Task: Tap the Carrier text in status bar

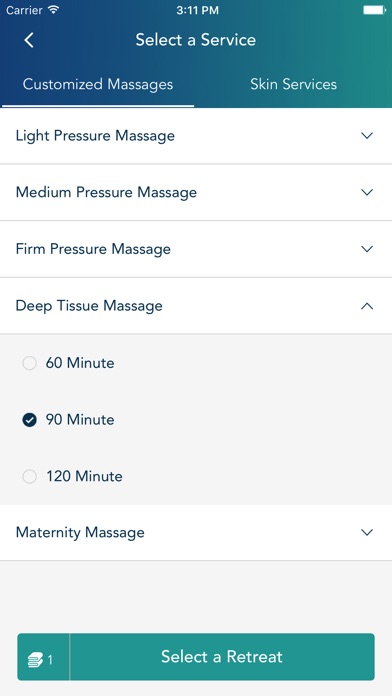Action: [24, 10]
